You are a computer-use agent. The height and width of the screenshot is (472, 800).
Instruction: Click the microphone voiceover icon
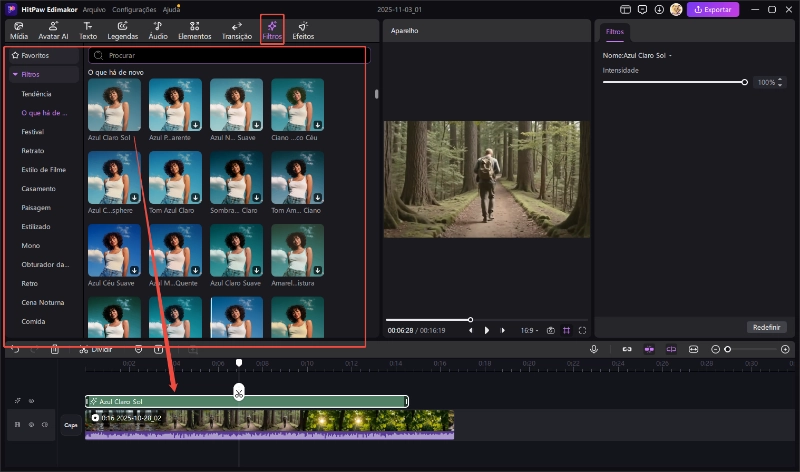click(x=594, y=349)
